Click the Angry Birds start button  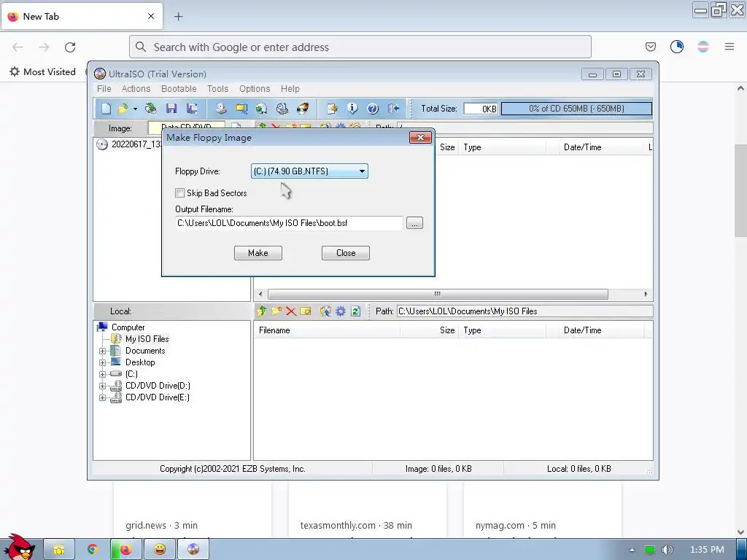[19, 548]
